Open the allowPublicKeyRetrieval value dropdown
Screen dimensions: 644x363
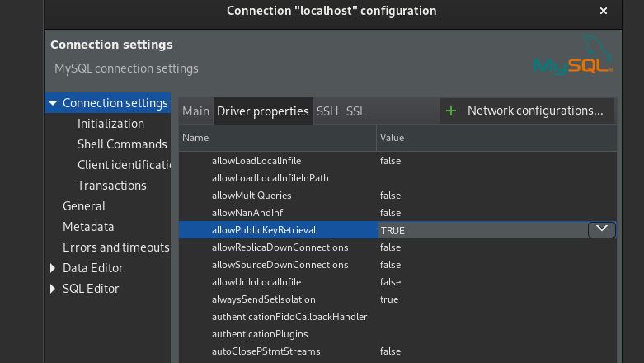[601, 230]
